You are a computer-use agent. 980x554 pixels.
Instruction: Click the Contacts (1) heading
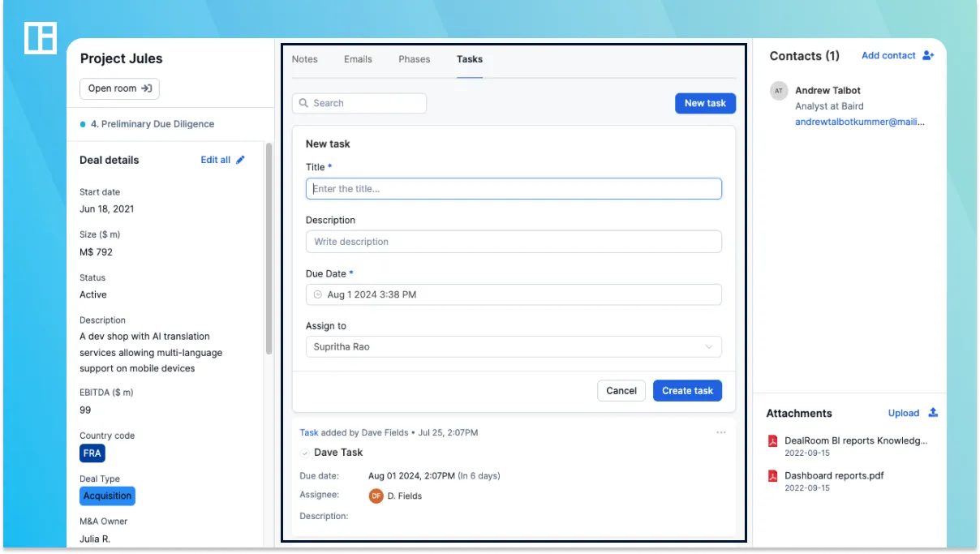805,56
